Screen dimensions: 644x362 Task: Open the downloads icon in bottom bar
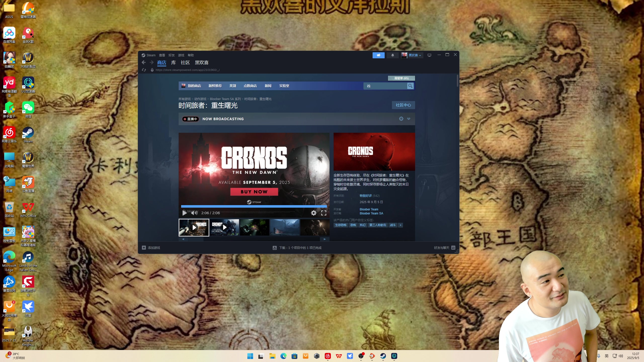point(275,248)
